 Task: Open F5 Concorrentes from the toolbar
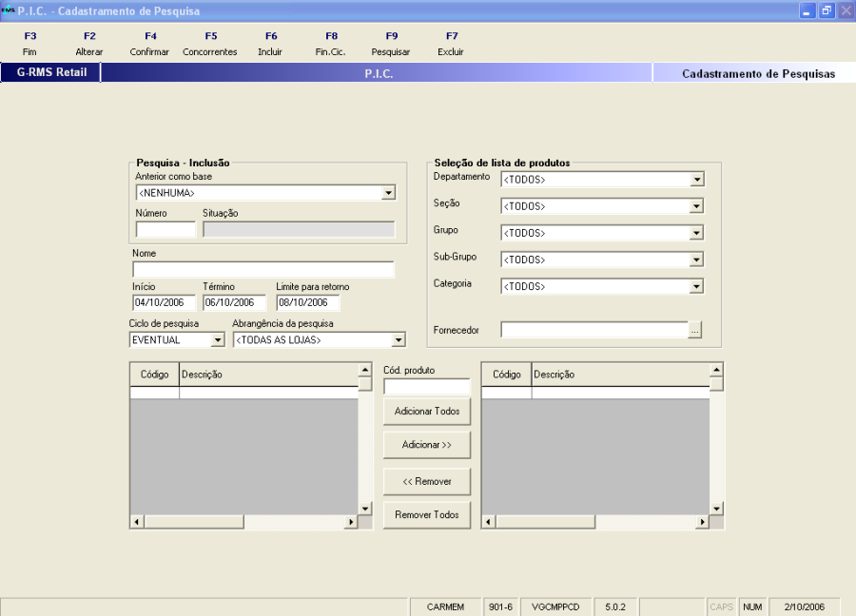click(210, 44)
